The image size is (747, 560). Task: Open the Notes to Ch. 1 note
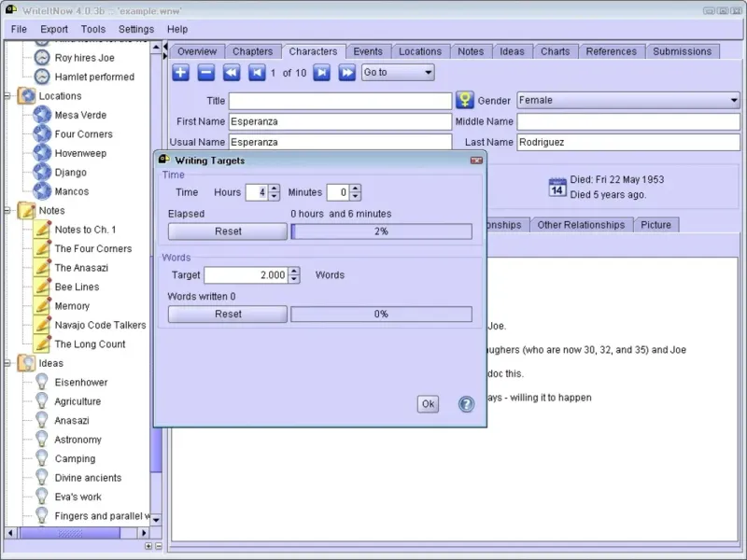[85, 230]
